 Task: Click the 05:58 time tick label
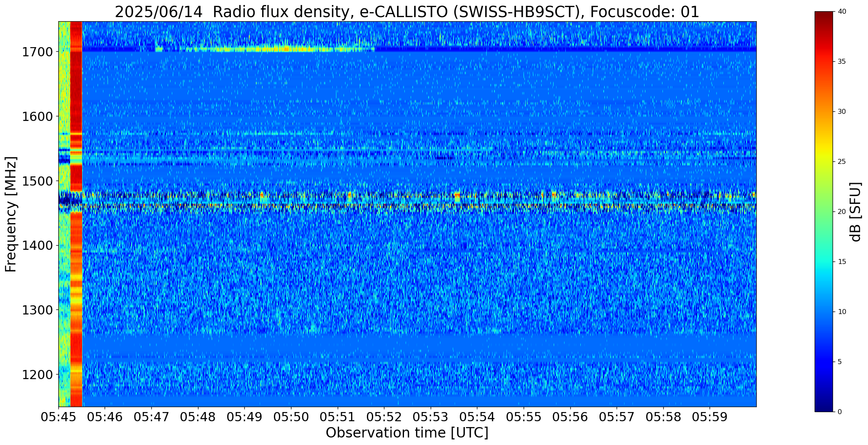[x=663, y=417]
